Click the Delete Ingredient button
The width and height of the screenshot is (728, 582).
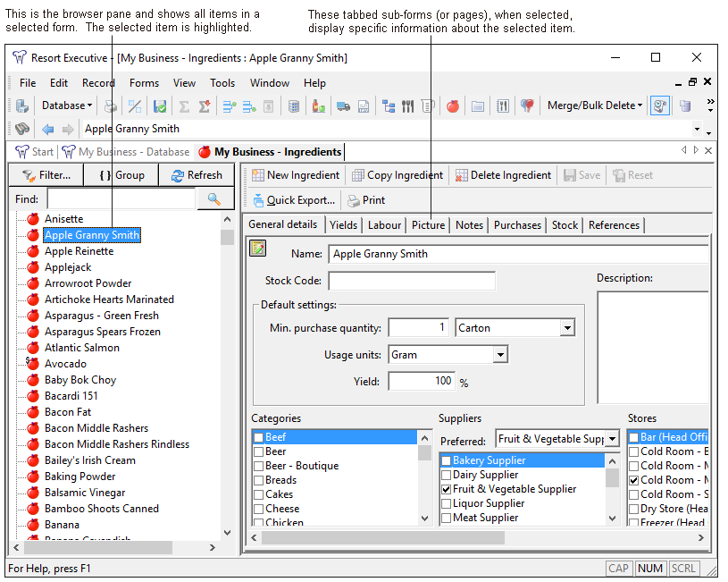coord(503,175)
